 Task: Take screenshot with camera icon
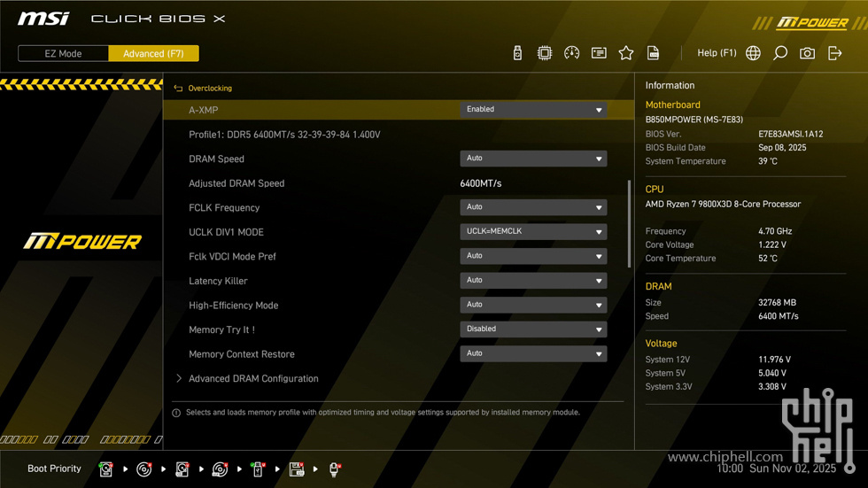[807, 53]
